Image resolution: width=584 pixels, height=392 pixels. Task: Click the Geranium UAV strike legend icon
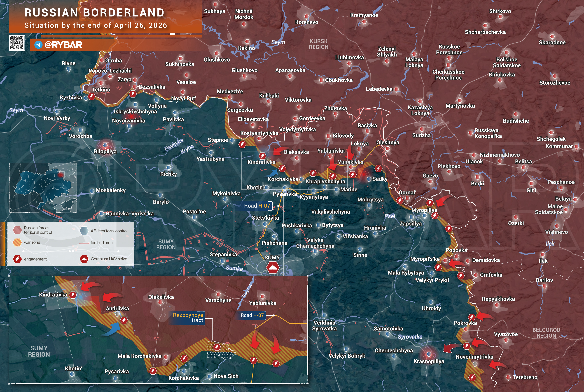pos(84,259)
